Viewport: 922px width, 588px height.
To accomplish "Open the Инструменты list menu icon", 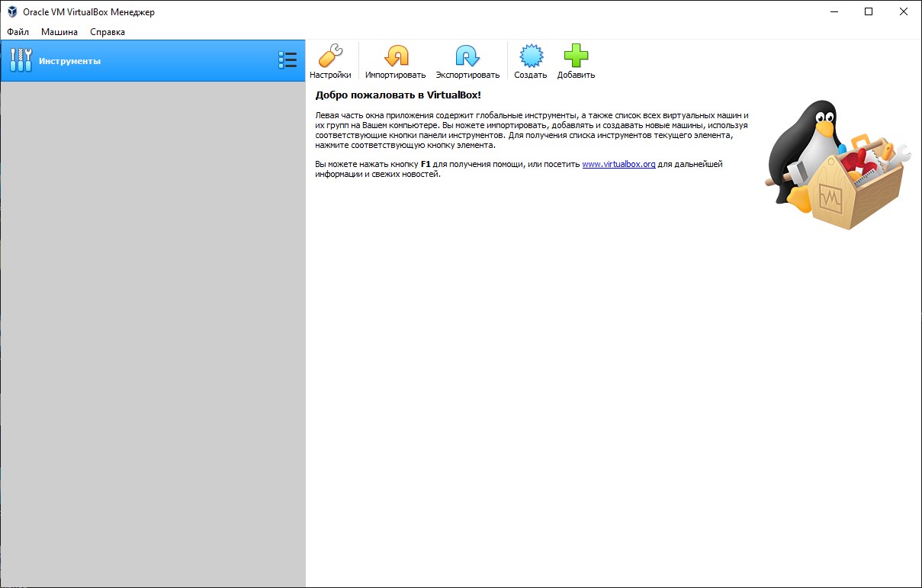I will [287, 61].
